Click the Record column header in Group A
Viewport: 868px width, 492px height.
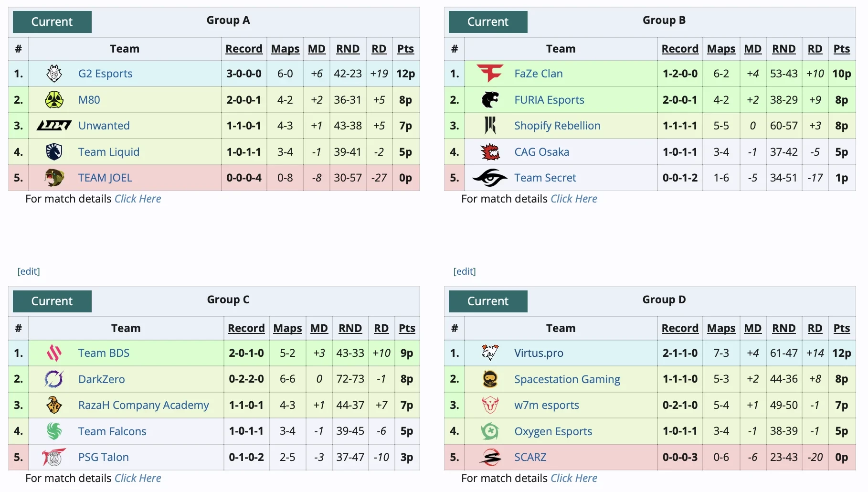coord(243,49)
